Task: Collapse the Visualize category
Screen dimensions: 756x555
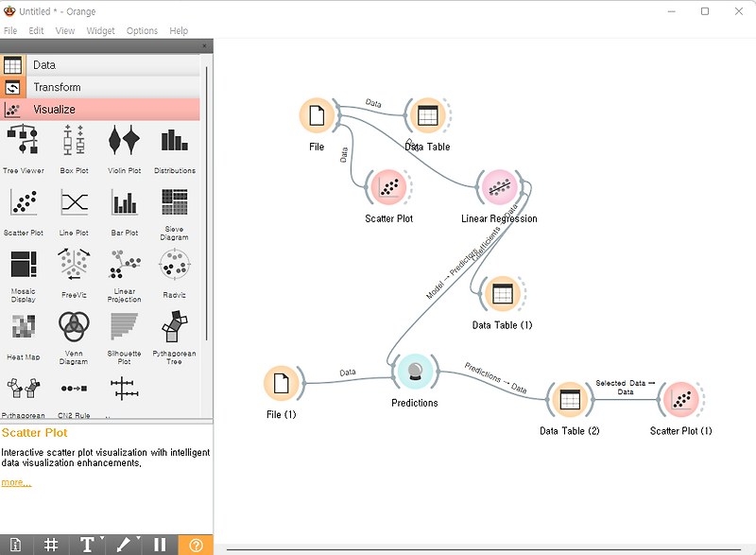Action: (x=100, y=110)
